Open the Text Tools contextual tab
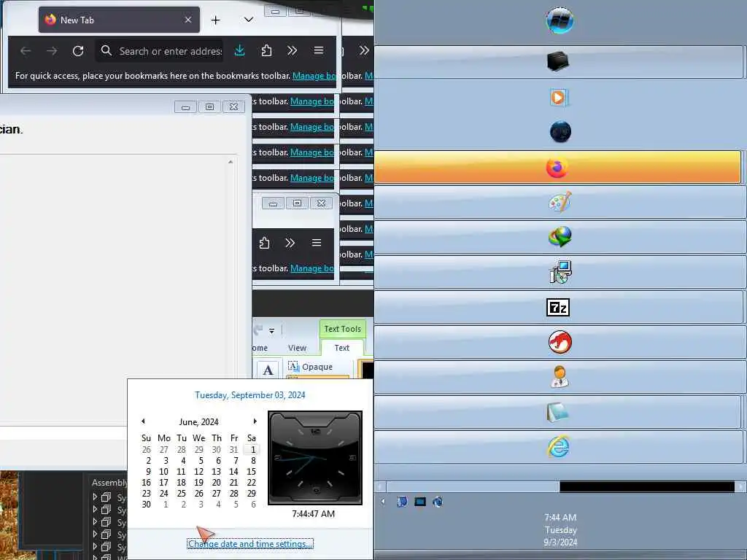The width and height of the screenshot is (747, 560). (x=343, y=329)
